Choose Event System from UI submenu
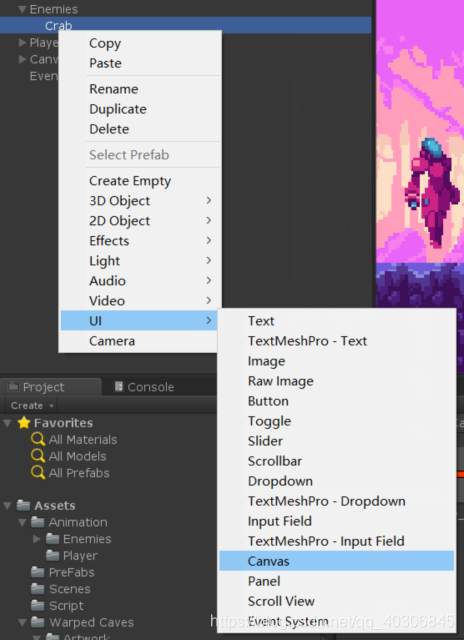 tap(337, 621)
